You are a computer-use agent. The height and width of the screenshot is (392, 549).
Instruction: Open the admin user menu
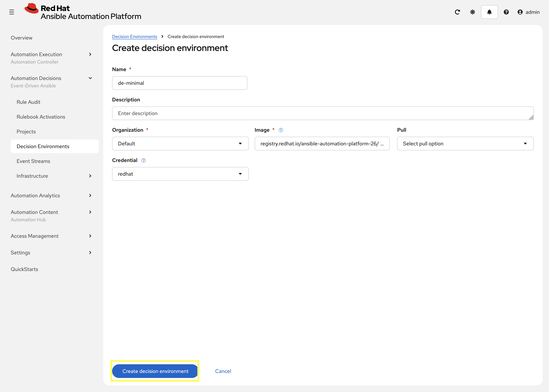pos(528,12)
